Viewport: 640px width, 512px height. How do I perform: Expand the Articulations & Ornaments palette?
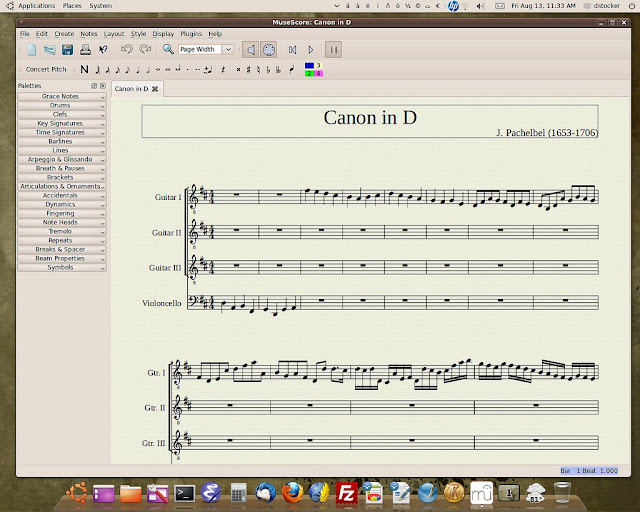click(62, 186)
